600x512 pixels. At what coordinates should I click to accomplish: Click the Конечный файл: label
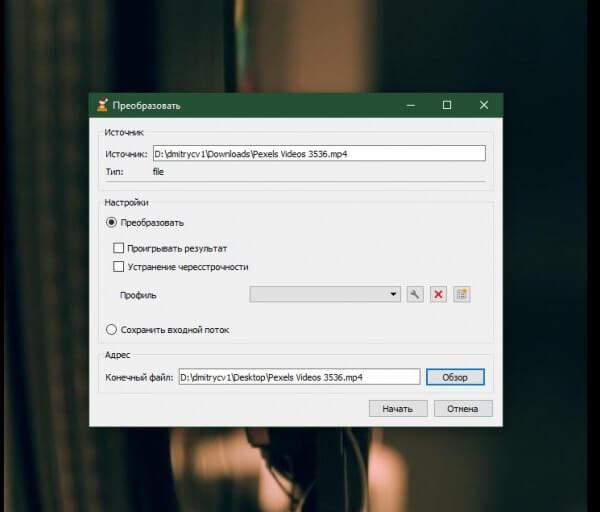(x=139, y=378)
